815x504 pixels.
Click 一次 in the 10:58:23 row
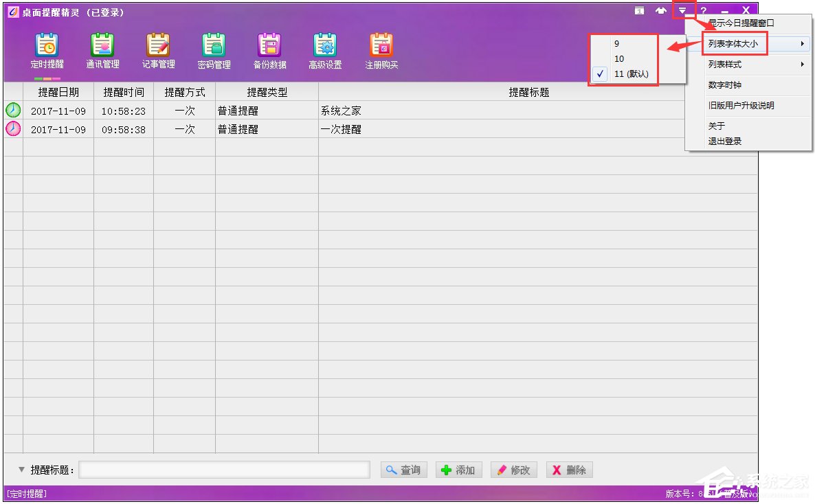[x=185, y=111]
